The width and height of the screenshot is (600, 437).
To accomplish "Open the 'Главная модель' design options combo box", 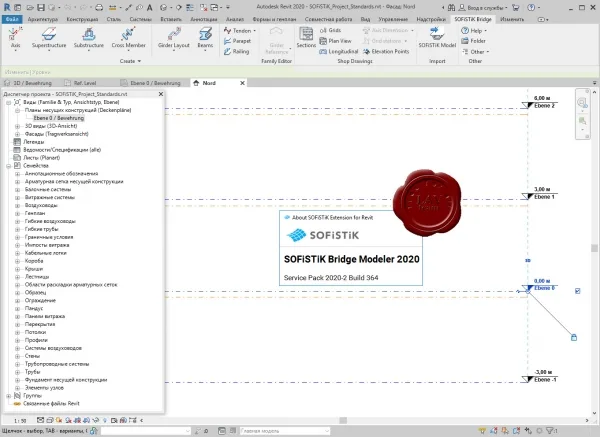I will tap(285, 431).
